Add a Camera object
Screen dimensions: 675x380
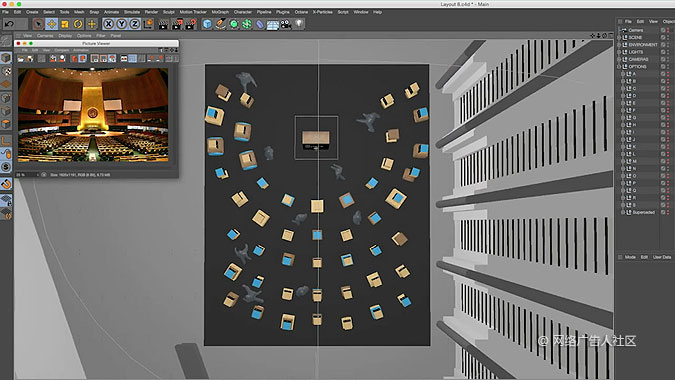(286, 24)
